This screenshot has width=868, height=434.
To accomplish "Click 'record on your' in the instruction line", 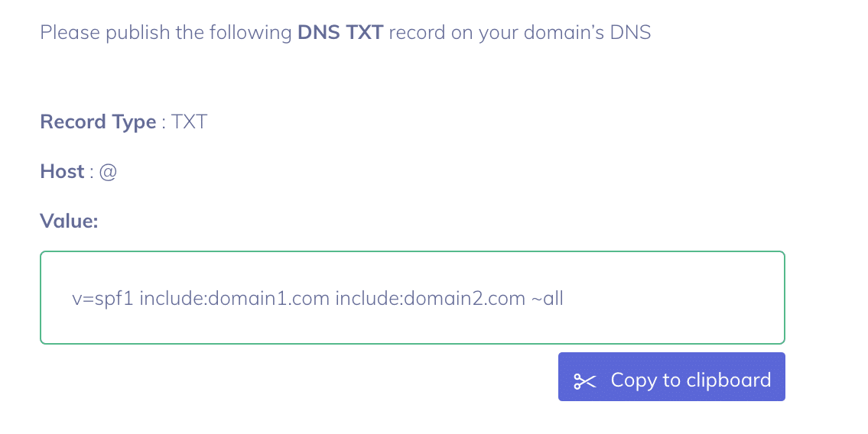I will [x=454, y=32].
